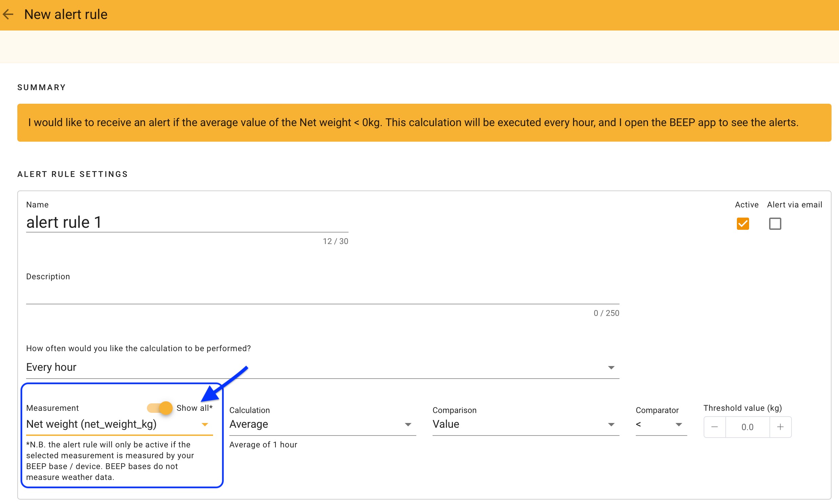839x504 pixels.
Task: Click the plus threshold stepper icon
Action: 780,427
